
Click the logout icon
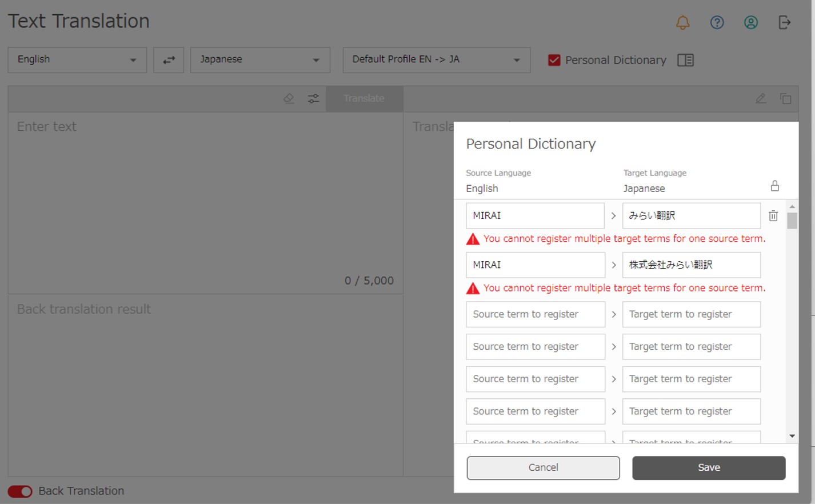(x=785, y=22)
